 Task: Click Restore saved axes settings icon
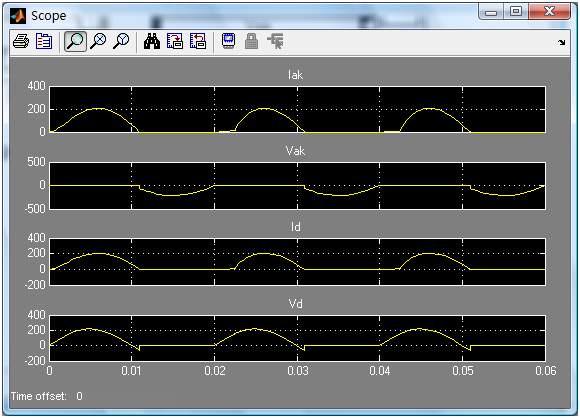[x=198, y=41]
